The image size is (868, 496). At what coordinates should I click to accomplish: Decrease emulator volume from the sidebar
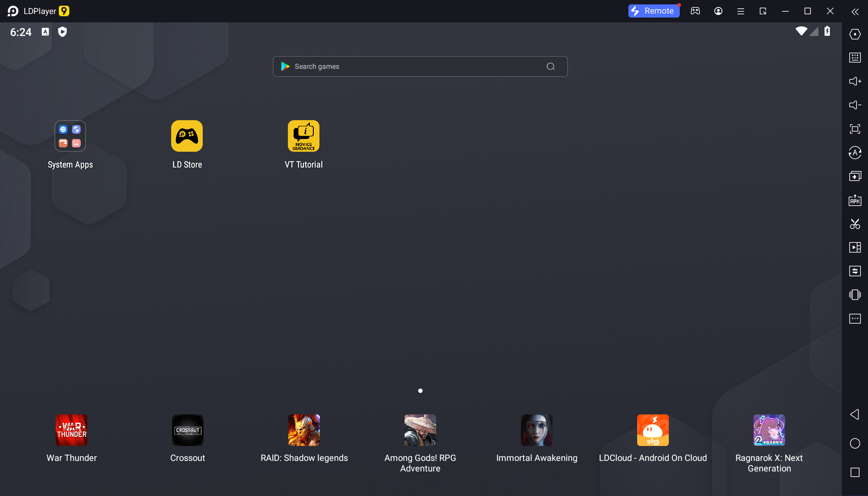[x=855, y=105]
